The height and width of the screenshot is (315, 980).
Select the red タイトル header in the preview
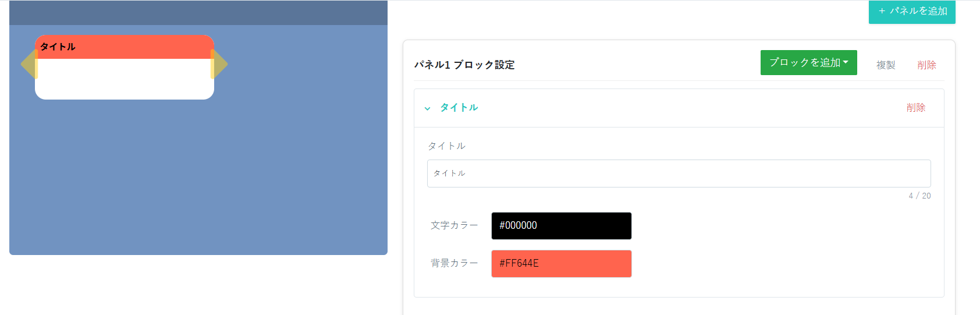tap(125, 47)
